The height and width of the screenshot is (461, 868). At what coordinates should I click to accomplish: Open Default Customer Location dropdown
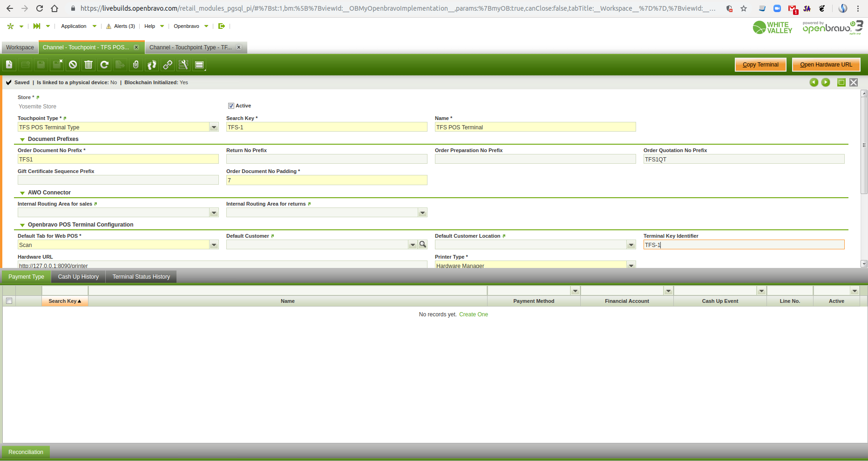(631, 245)
